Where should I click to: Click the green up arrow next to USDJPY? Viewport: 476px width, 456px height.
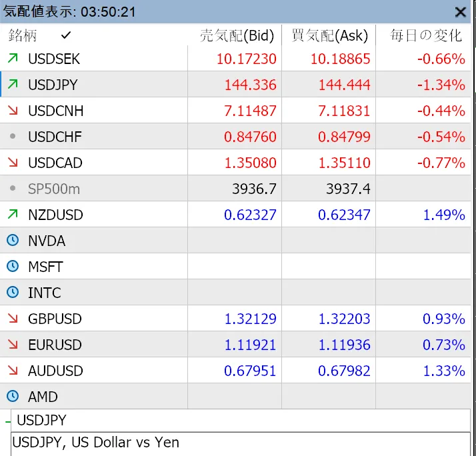[13, 84]
